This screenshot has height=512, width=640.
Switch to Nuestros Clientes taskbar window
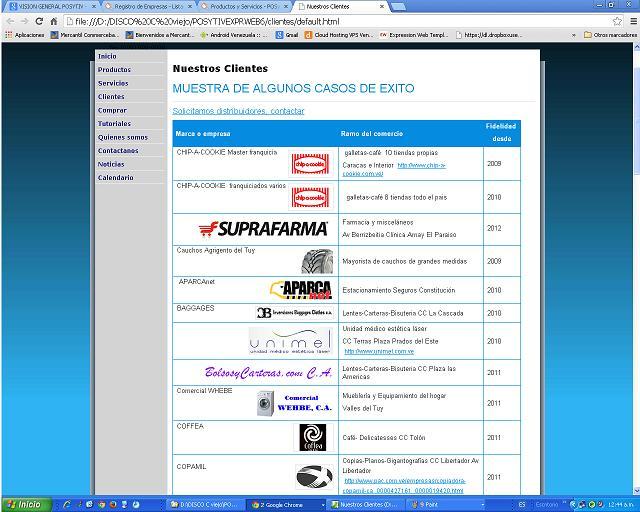367,505
